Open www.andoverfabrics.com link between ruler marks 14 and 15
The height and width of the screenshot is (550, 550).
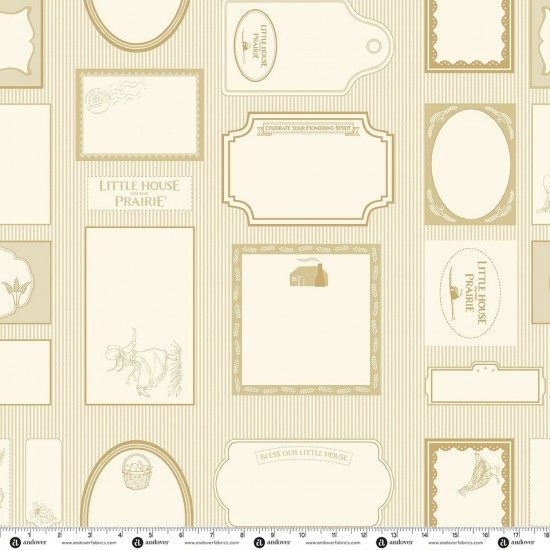[x=456, y=543]
